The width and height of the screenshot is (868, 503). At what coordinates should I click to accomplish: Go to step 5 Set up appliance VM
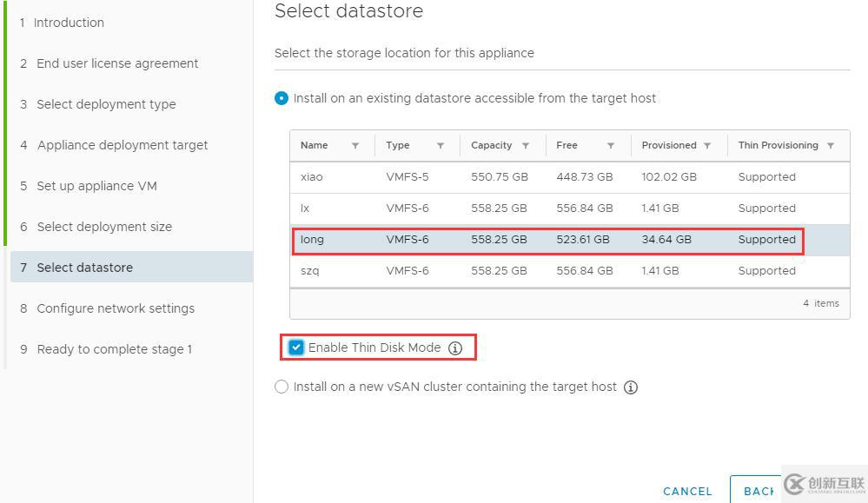coord(88,186)
